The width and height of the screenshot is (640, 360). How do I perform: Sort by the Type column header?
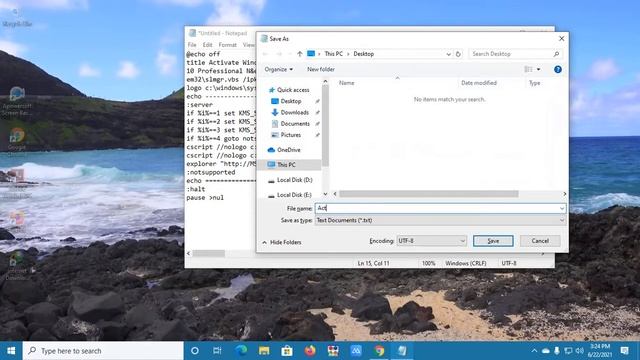point(534,83)
